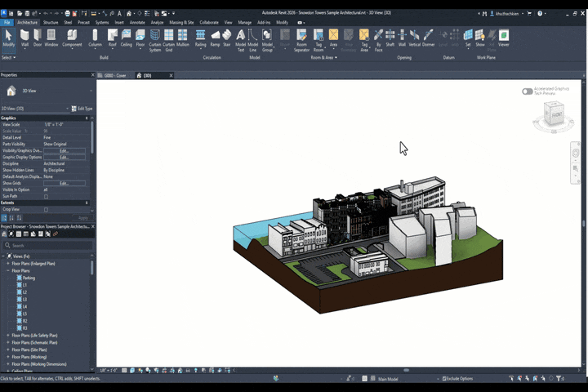The height and width of the screenshot is (392, 588).
Task: Open the Manage ribbon tab
Action: coord(244,23)
